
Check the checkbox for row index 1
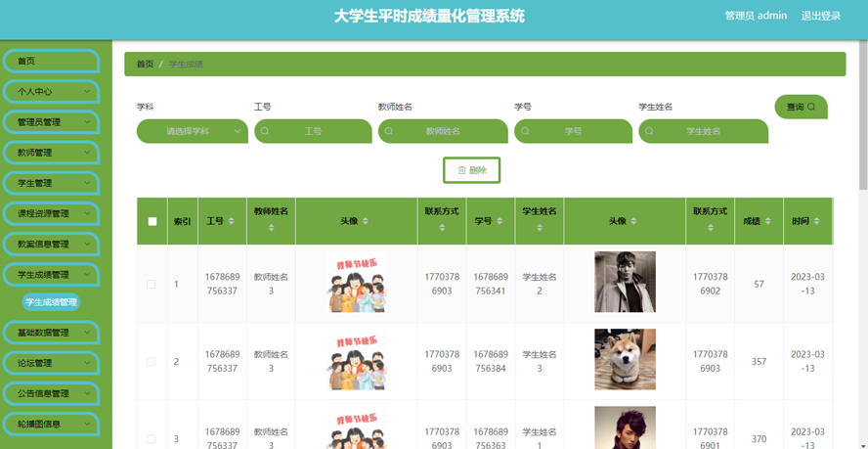152,284
